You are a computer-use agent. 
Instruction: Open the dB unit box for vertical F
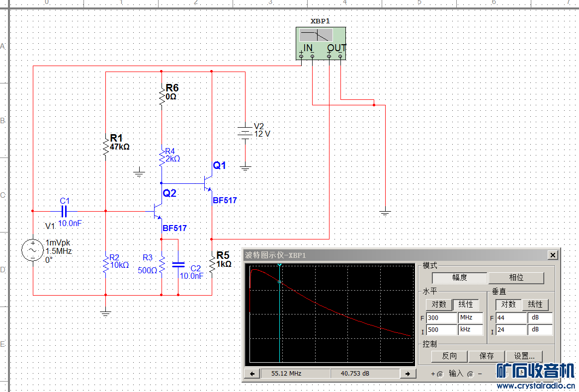pyautogui.click(x=540, y=318)
